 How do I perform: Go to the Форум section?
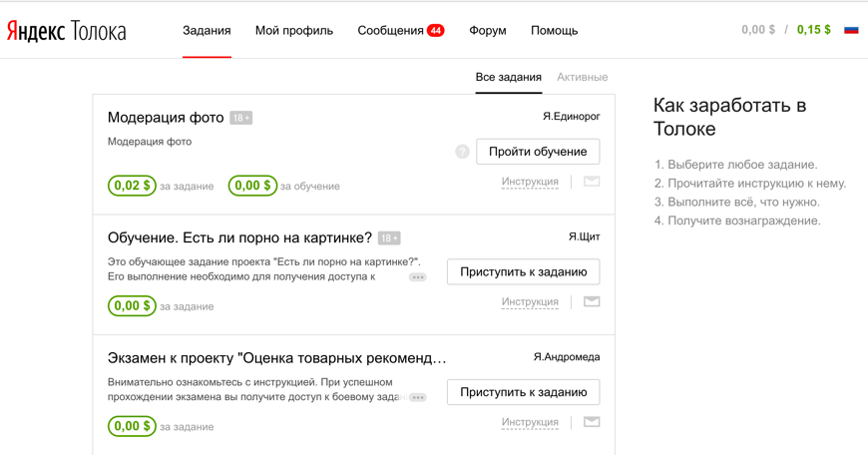click(x=488, y=31)
